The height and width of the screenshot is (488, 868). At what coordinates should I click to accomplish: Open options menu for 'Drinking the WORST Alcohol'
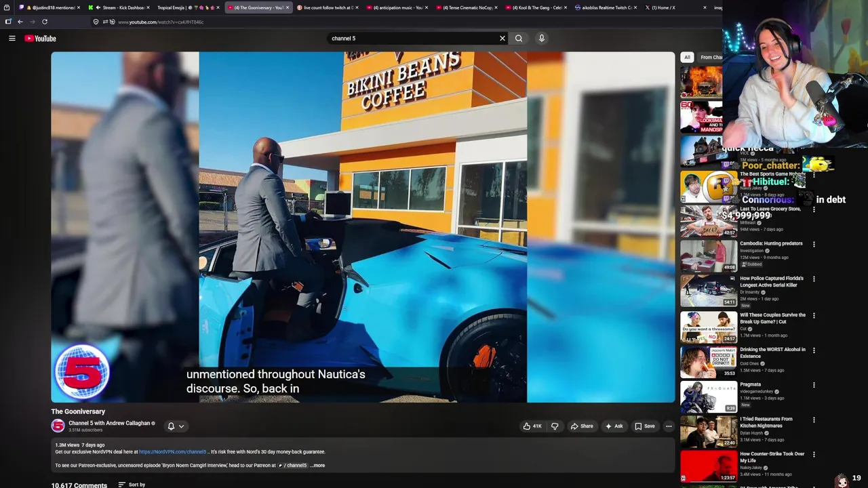[x=814, y=350]
